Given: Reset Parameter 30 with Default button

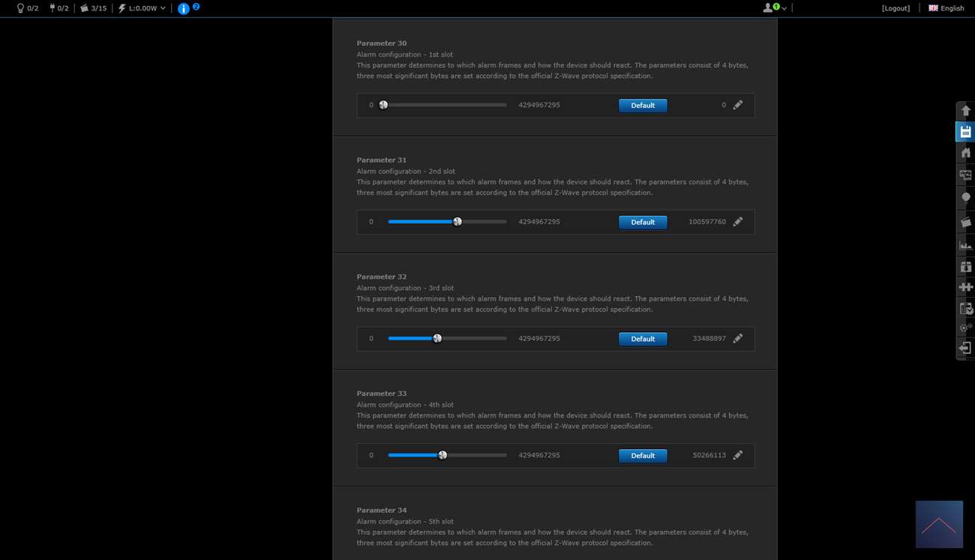Looking at the screenshot, I should click(643, 106).
